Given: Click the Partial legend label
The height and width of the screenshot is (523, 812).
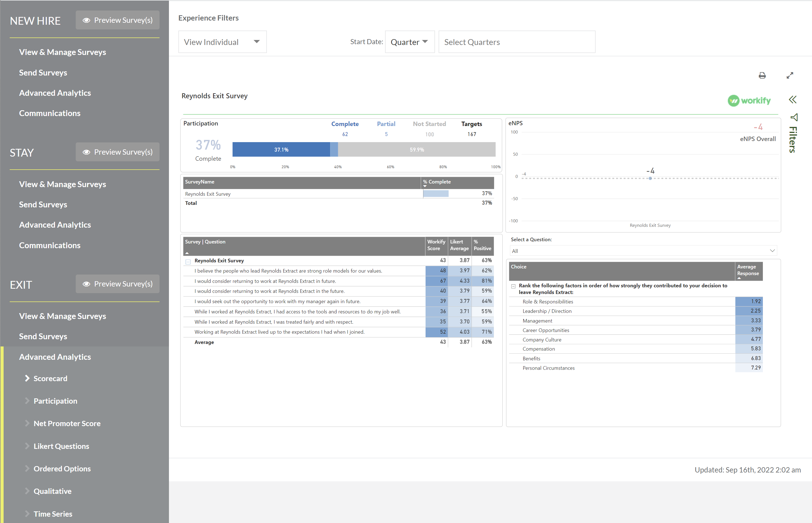Looking at the screenshot, I should 386,124.
